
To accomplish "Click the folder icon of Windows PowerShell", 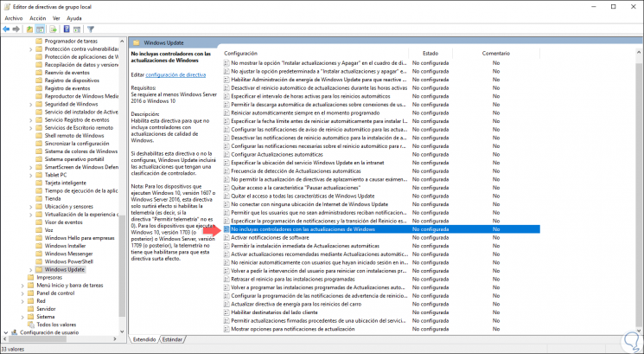I will click(39, 261).
